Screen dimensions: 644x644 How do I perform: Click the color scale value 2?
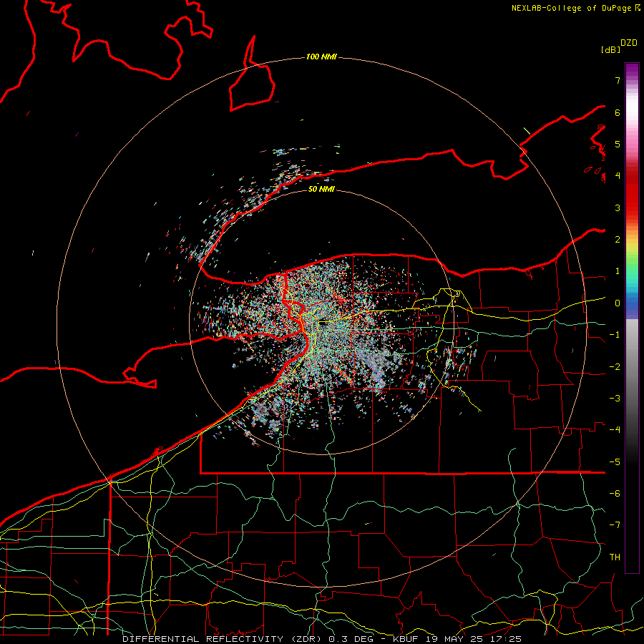(x=618, y=240)
